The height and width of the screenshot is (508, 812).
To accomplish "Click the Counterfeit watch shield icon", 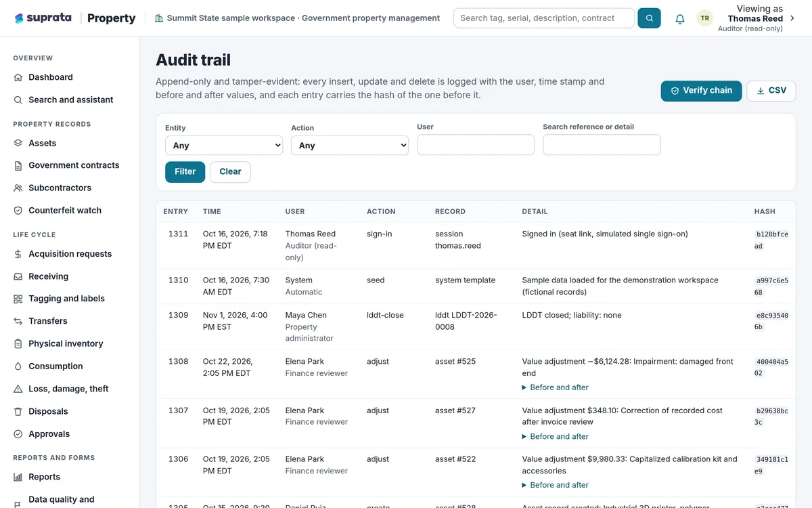I will 18,211.
